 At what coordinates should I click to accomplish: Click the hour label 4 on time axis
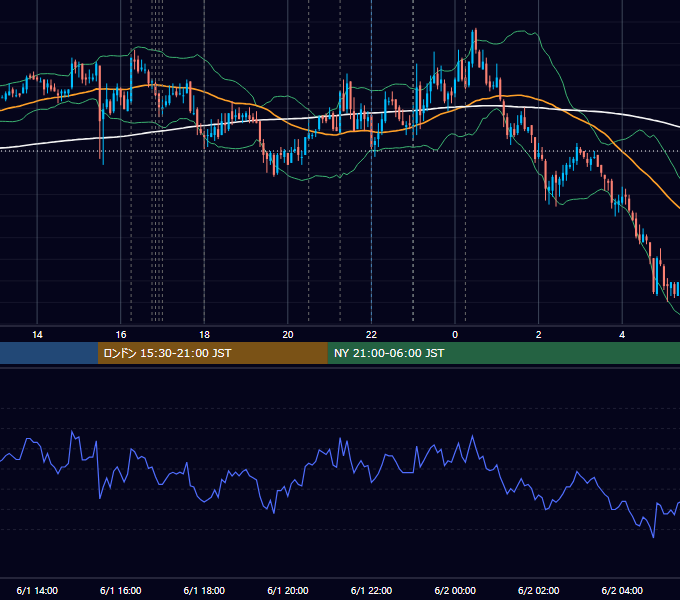[622, 335]
